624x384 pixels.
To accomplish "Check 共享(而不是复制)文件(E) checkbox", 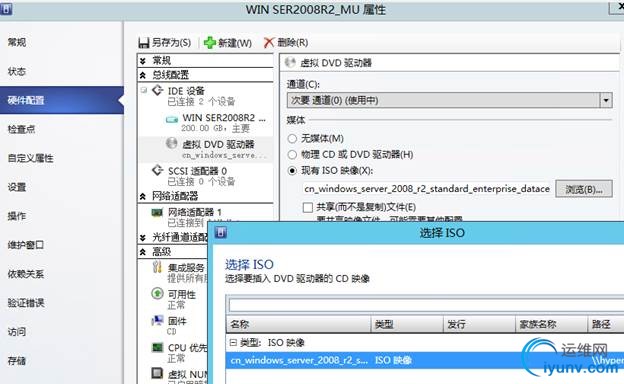I will point(308,207).
